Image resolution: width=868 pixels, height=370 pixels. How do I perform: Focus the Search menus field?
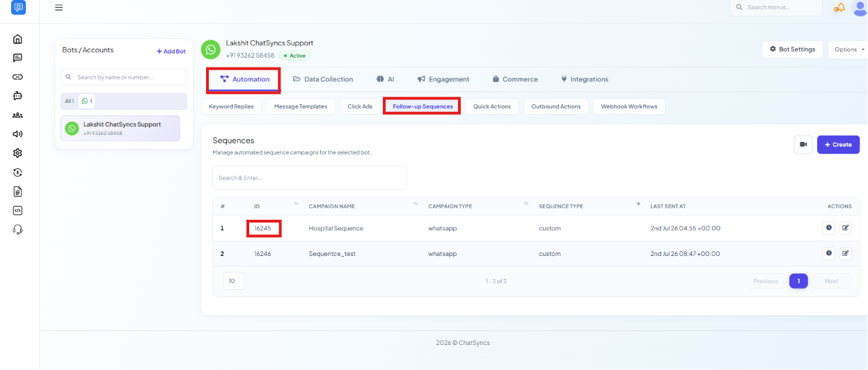point(777,8)
